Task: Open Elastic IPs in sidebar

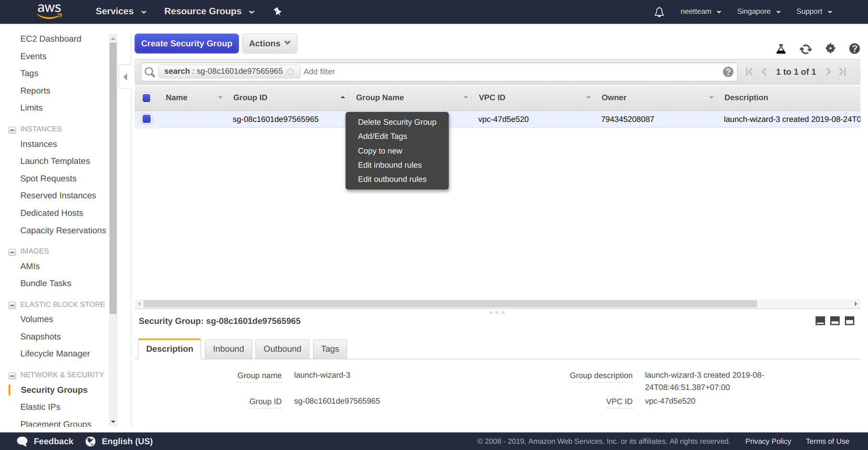Action: (41, 407)
